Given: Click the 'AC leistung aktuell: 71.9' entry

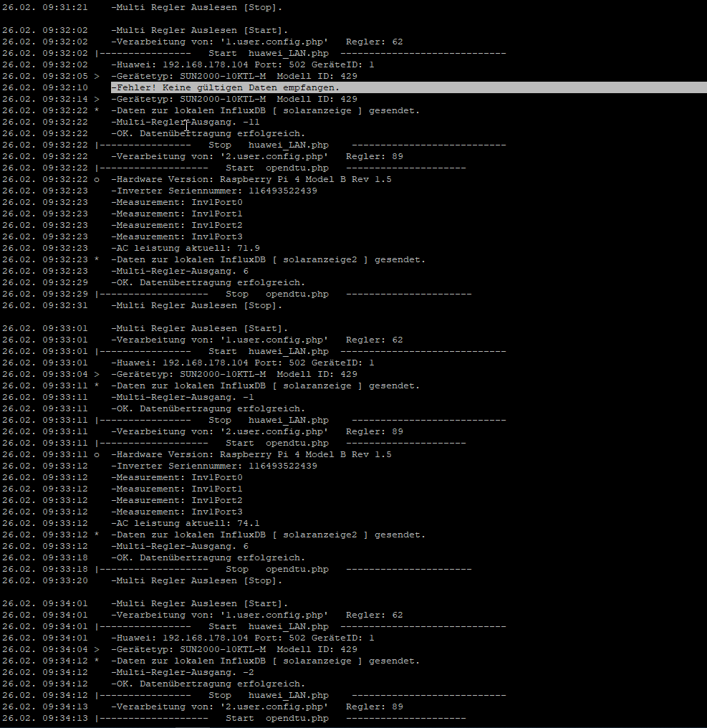Looking at the screenshot, I should 186,248.
